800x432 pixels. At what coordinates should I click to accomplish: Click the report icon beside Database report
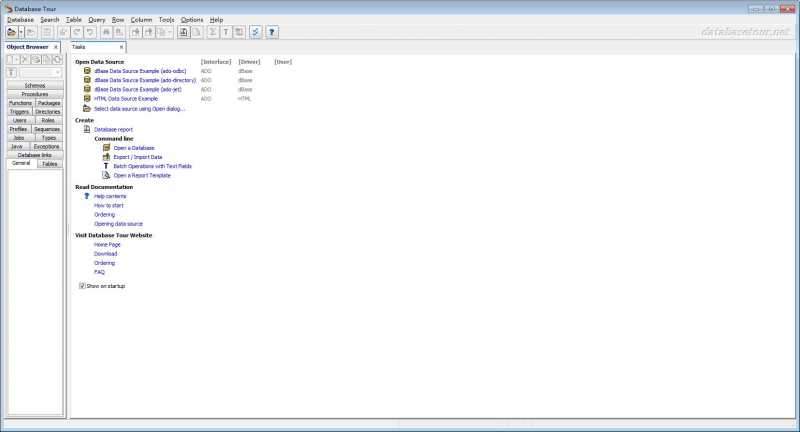coord(87,130)
